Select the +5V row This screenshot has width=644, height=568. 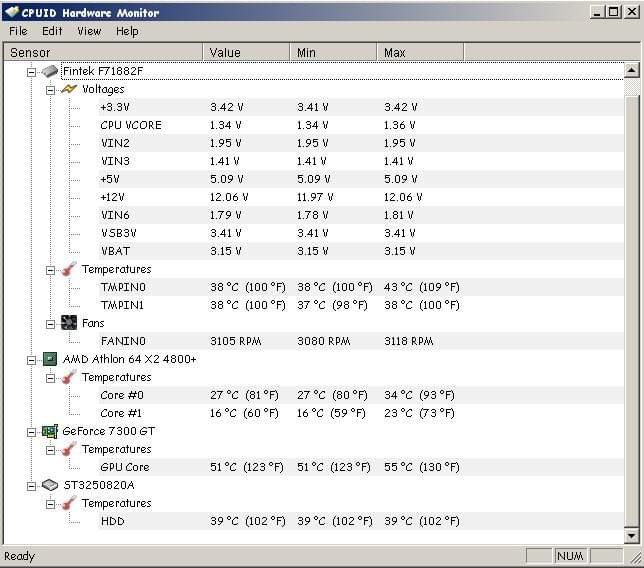(361, 179)
